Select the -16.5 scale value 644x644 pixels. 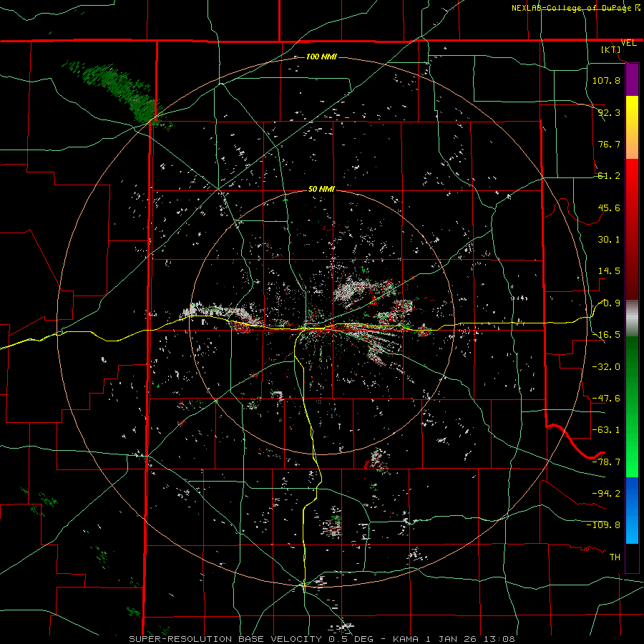pyautogui.click(x=606, y=335)
